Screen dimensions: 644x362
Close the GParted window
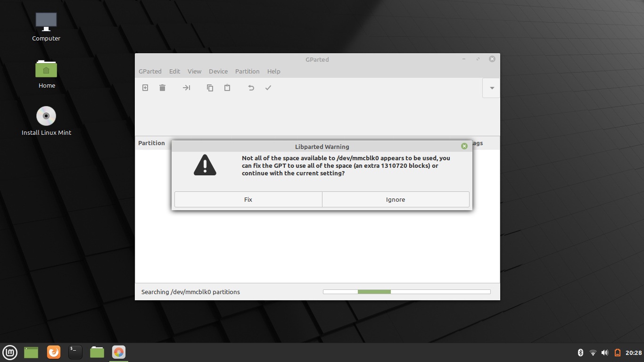[492, 59]
